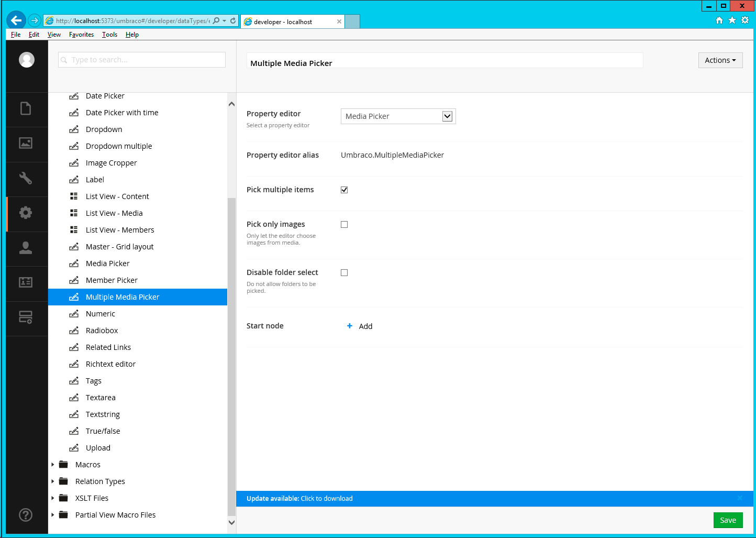Open the Help menu

132,35
